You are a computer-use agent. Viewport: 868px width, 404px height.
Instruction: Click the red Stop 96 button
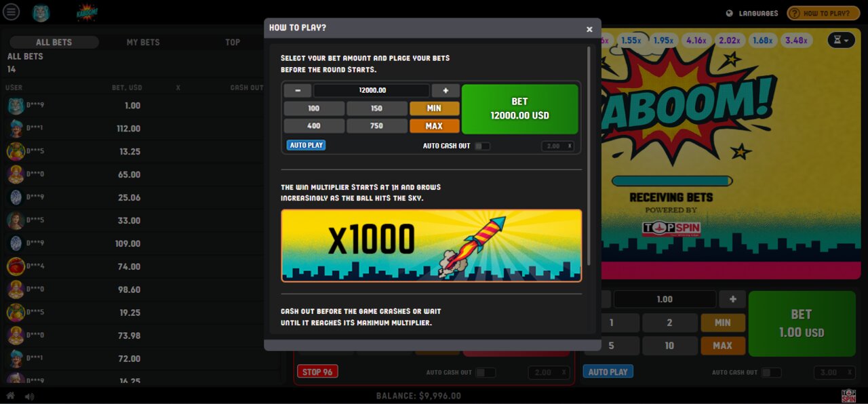(317, 372)
